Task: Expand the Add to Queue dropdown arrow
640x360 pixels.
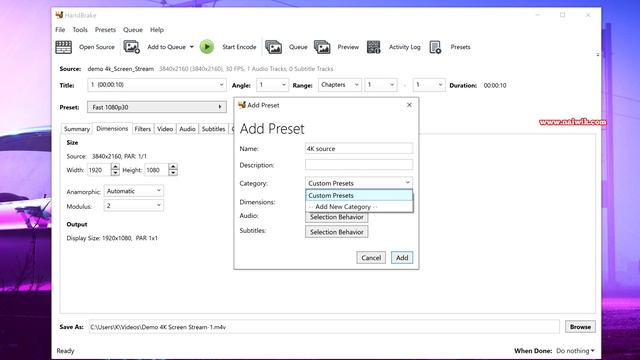Action: [x=191, y=47]
